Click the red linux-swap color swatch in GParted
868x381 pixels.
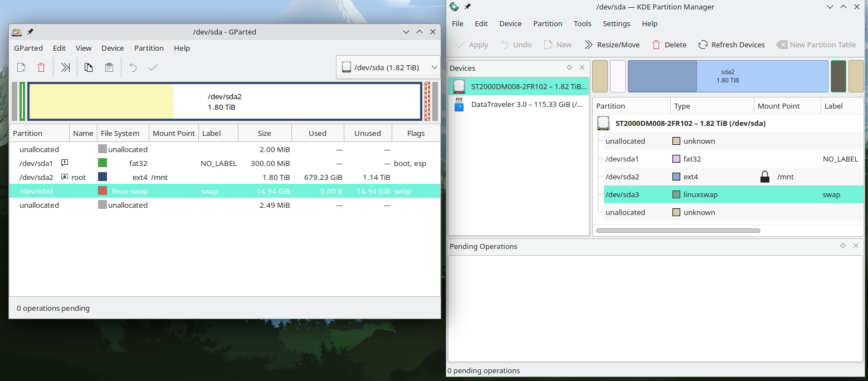[103, 191]
